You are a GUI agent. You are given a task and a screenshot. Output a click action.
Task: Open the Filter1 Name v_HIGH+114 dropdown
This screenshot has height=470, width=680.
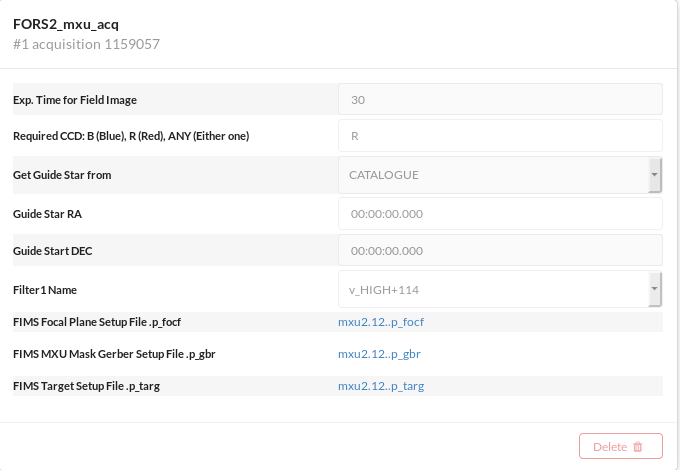(x=494, y=289)
